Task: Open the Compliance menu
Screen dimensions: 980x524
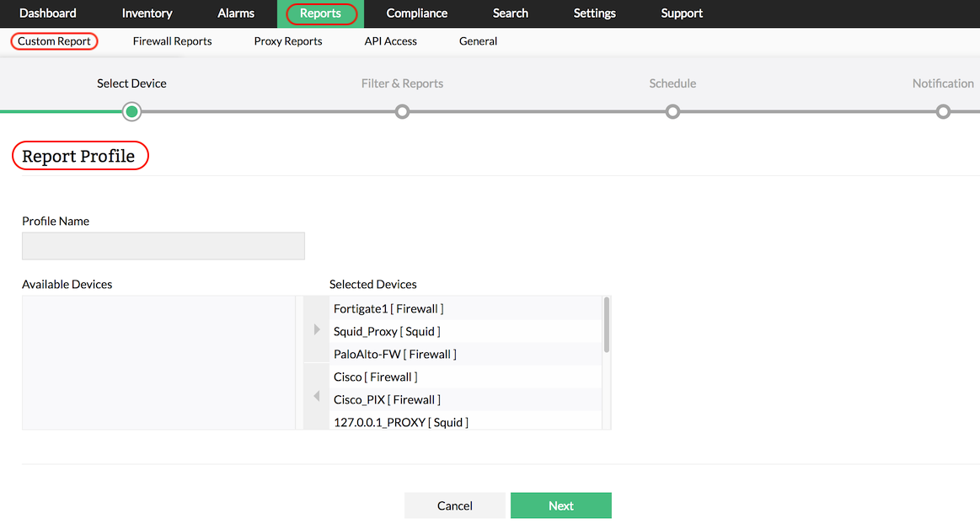Action: [x=416, y=13]
